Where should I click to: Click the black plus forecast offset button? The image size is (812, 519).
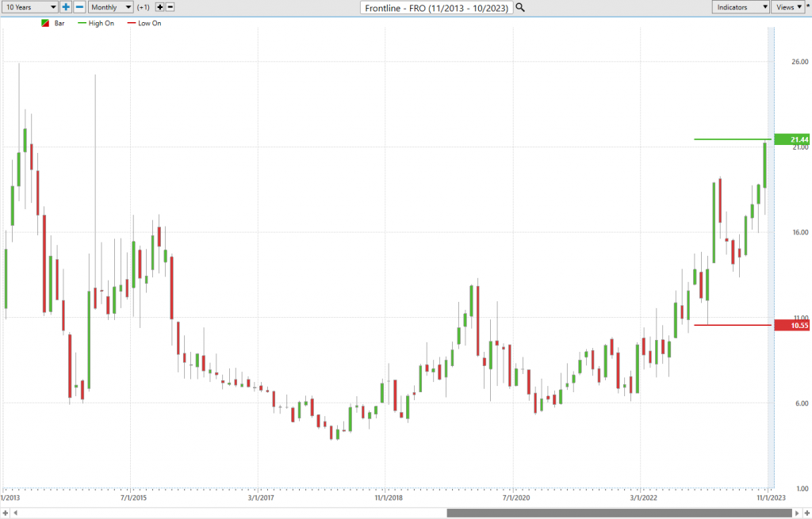159,7
